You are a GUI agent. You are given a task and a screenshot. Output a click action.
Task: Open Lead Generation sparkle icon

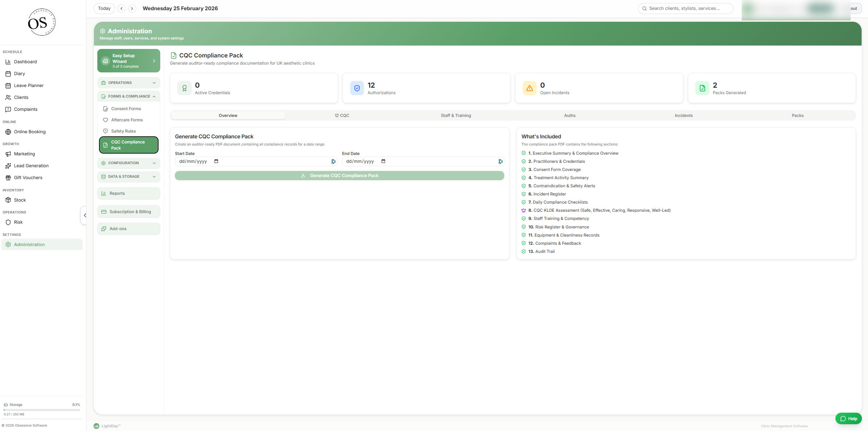click(x=8, y=166)
